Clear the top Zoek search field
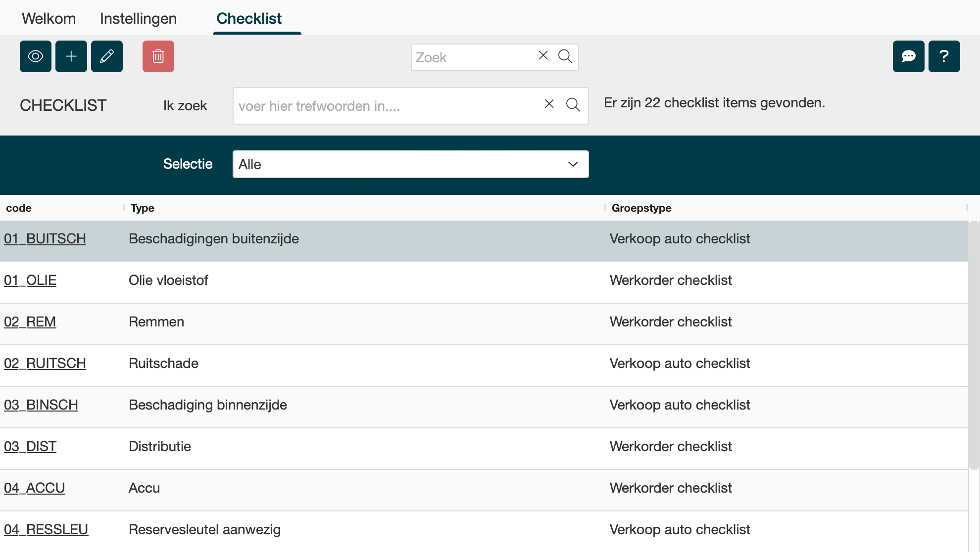The width and height of the screenshot is (980, 552). pos(543,55)
